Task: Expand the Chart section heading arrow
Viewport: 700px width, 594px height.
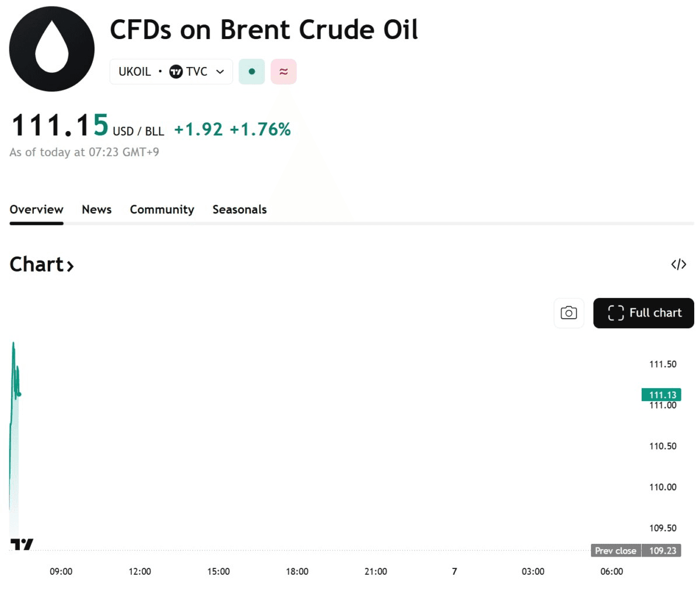Action: coord(70,266)
